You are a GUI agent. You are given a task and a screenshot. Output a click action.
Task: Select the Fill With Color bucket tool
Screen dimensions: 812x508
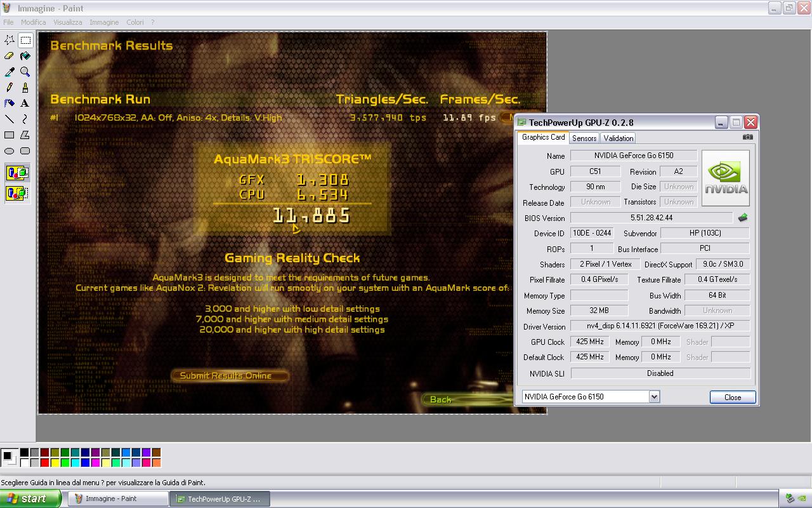(x=25, y=56)
